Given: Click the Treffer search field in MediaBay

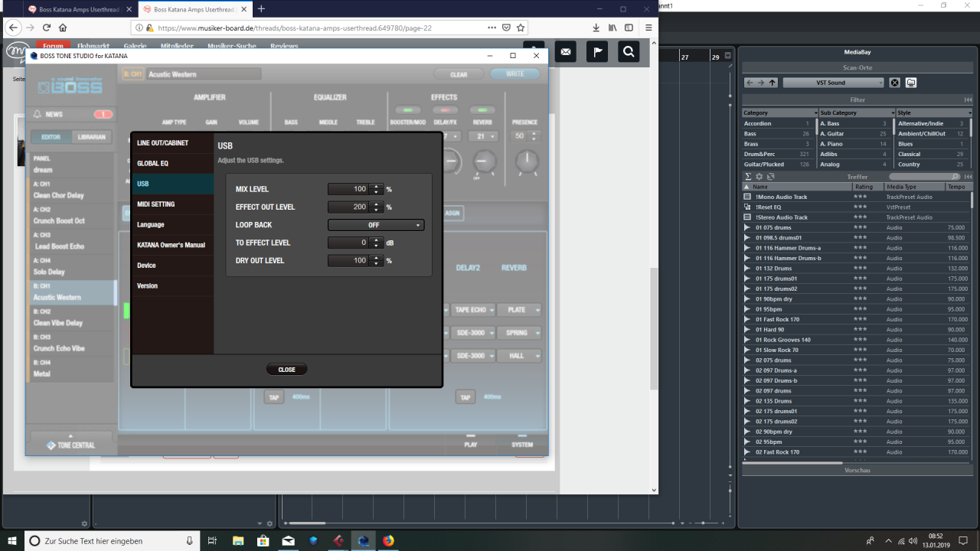Looking at the screenshot, I should coord(924,177).
